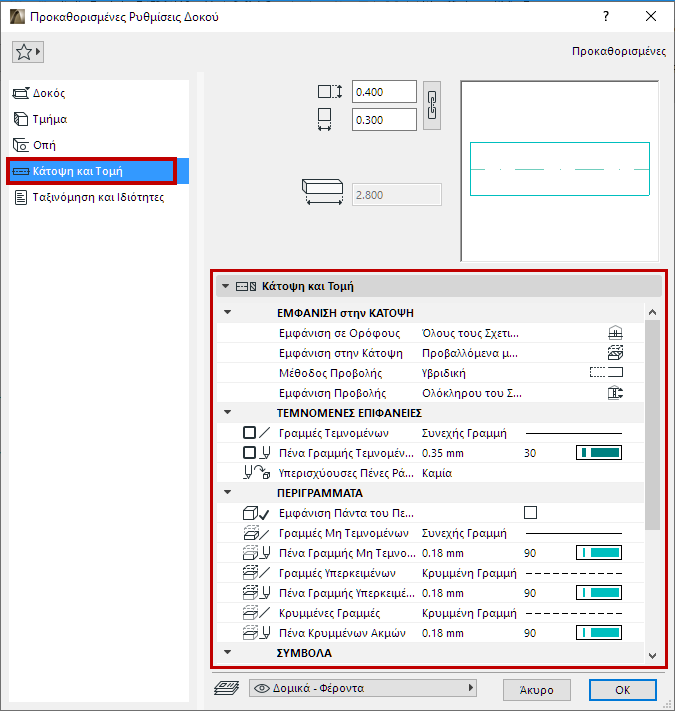The width and height of the screenshot is (675, 711).
Task: Click the beam width dimension icon
Action: (x=324, y=120)
